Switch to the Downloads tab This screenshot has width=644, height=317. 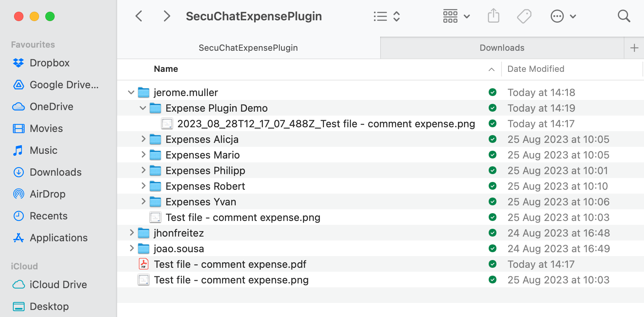502,48
